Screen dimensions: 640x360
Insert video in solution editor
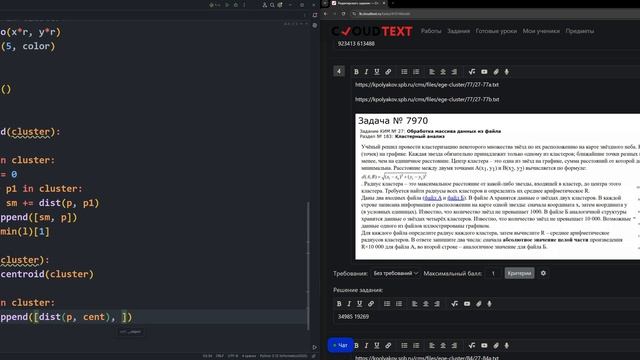[x=467, y=304]
